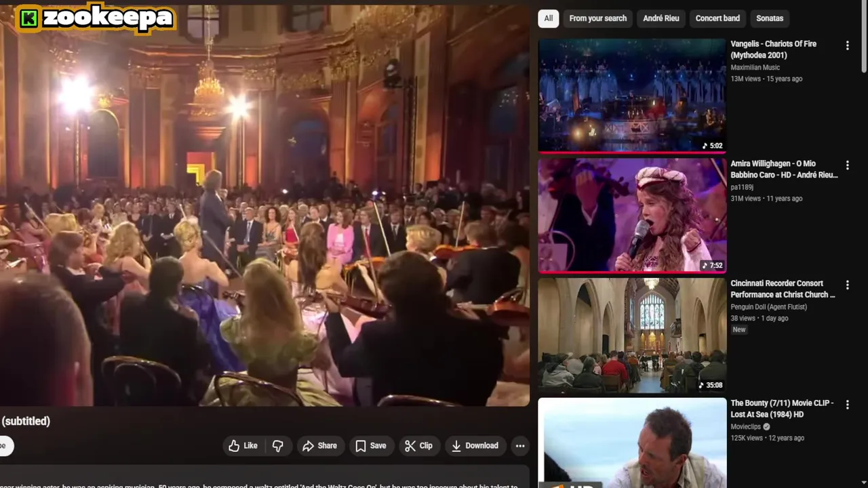Screen dimensions: 868x488
Task: Open the Share dialog
Action: 319,445
